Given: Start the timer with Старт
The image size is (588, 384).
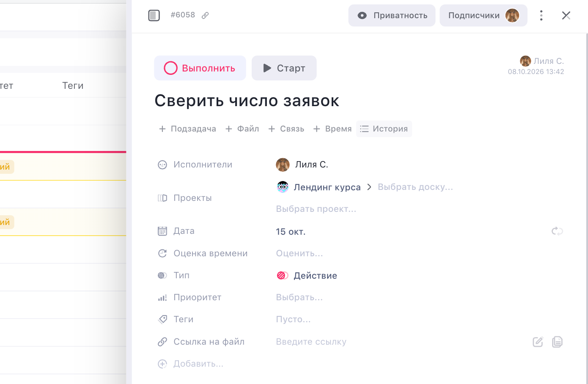Looking at the screenshot, I should tap(284, 68).
